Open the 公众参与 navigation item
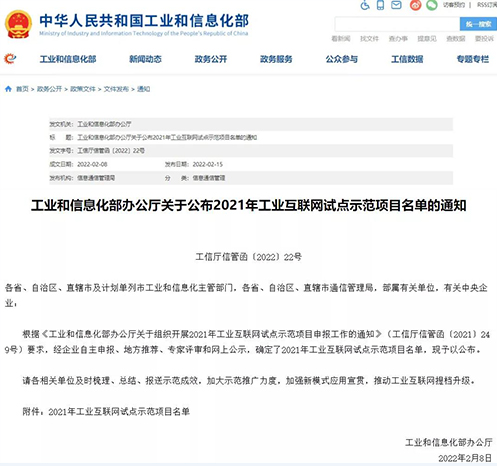This screenshot has width=497, height=466. (x=341, y=59)
